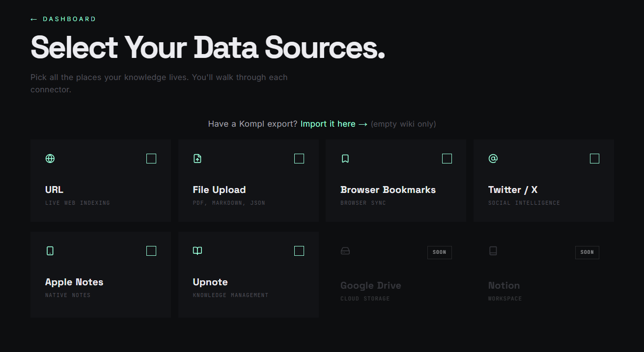Click the 'Twitter / X' title
Image resolution: width=644 pixels, height=352 pixels.
pos(513,190)
